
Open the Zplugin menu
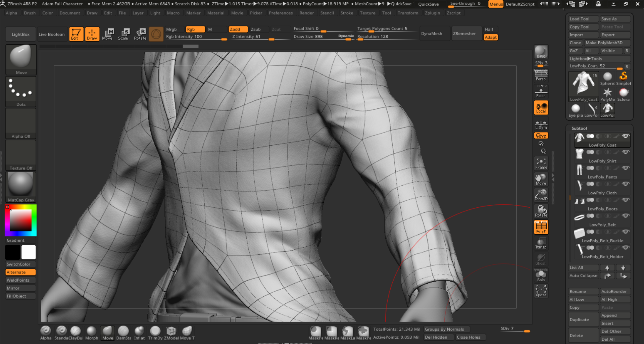pos(432,13)
